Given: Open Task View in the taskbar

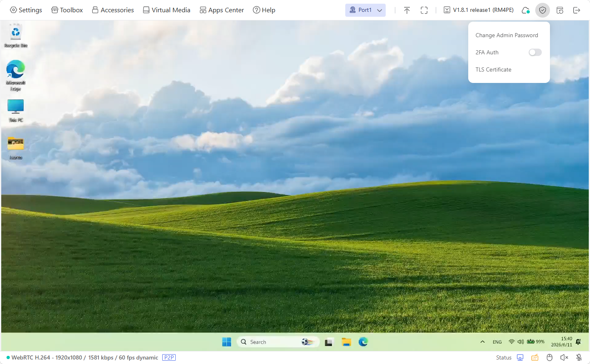Looking at the screenshot, I should [329, 342].
